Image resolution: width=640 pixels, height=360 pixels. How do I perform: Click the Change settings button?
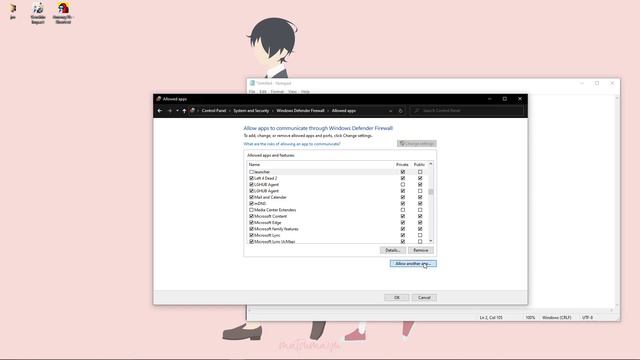coord(417,144)
